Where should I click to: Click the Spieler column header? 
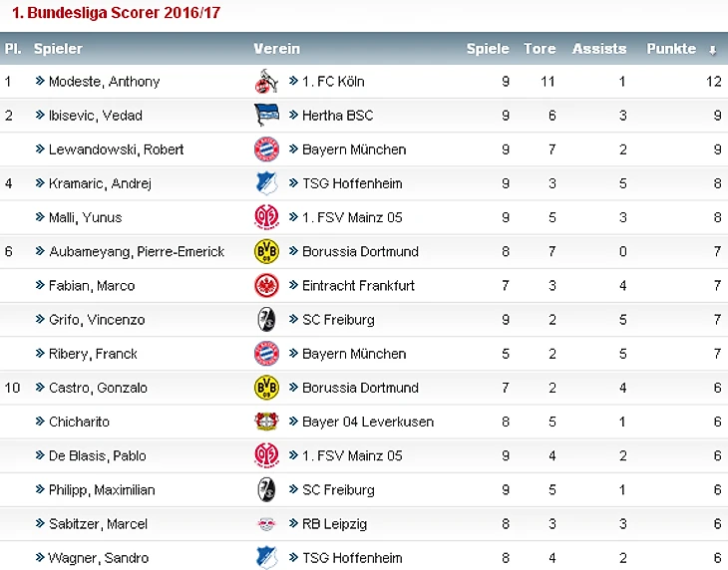coord(58,49)
